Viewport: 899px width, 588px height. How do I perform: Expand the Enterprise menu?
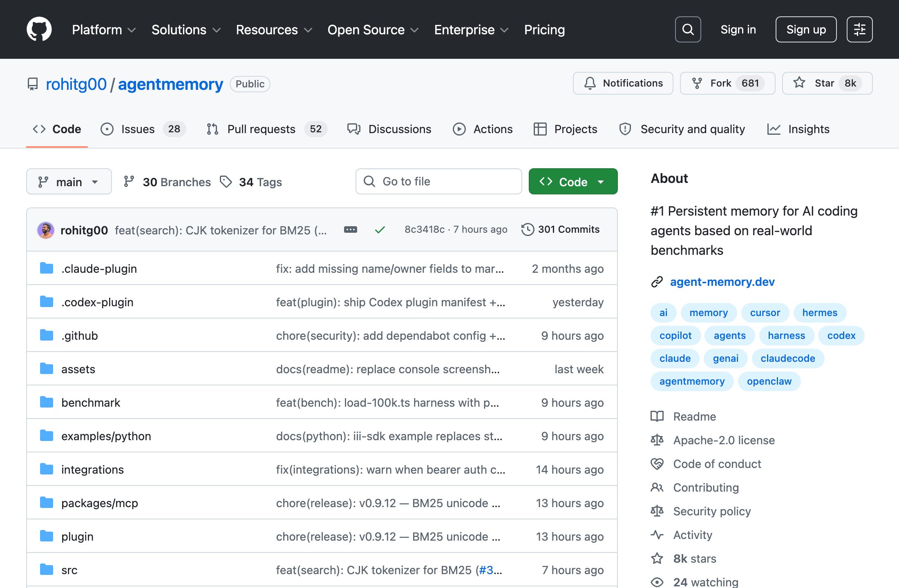pos(471,30)
